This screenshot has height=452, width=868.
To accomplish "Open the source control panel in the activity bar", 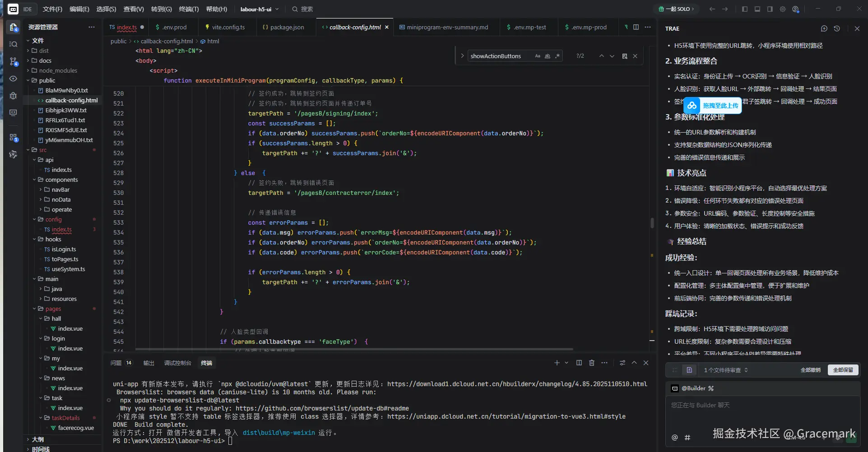I will 14,61.
